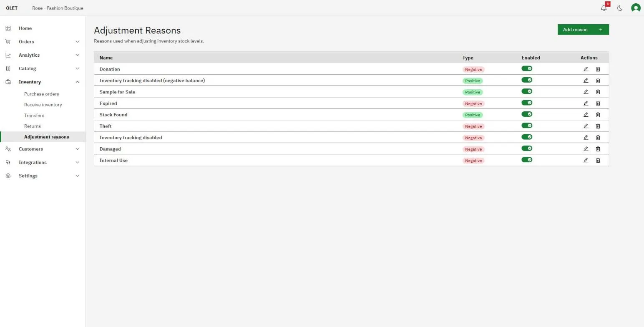Toggle enabled state for Expired
Viewport: 644px width, 327px height.
coord(527,103)
